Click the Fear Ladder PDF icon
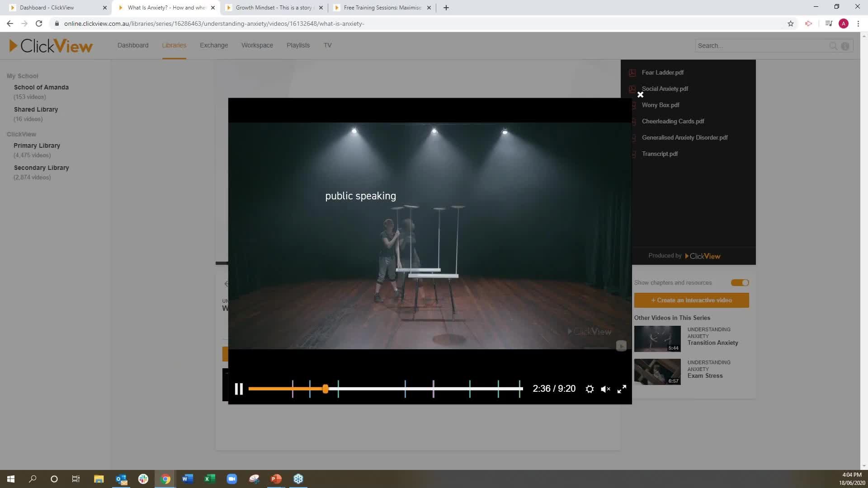Screen dimensions: 868x488 632,72
